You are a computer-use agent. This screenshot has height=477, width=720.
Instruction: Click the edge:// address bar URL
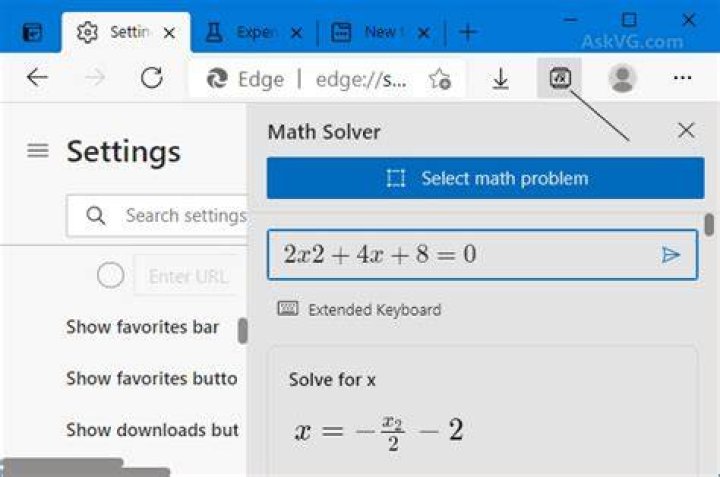click(361, 80)
